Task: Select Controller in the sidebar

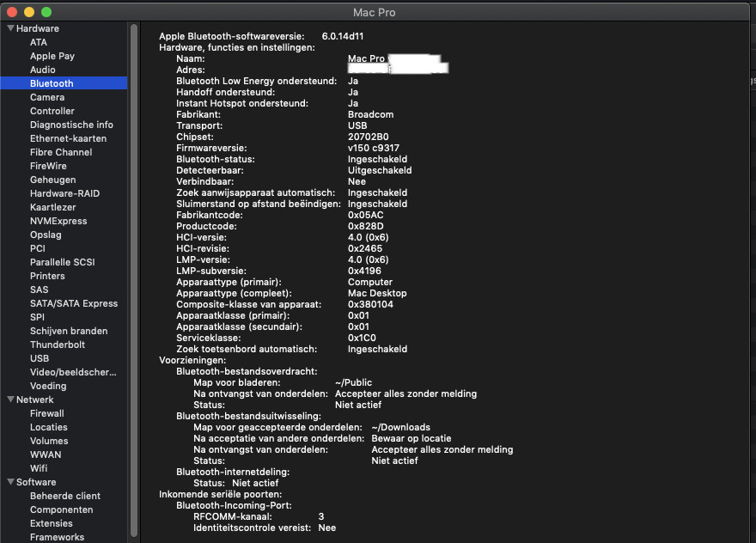Action: [52, 111]
